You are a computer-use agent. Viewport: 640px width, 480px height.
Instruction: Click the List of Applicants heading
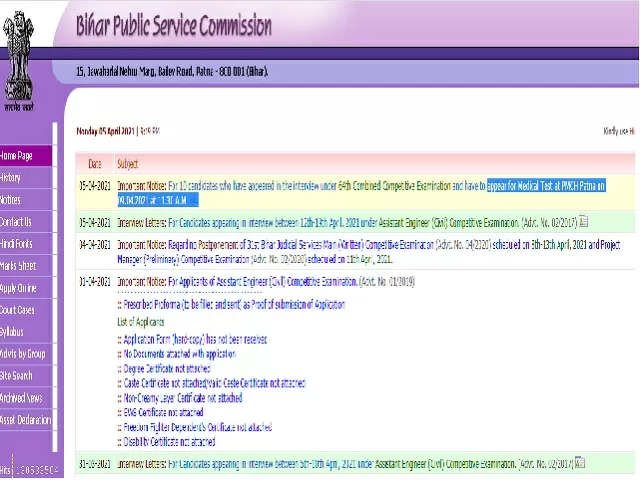pos(141,322)
